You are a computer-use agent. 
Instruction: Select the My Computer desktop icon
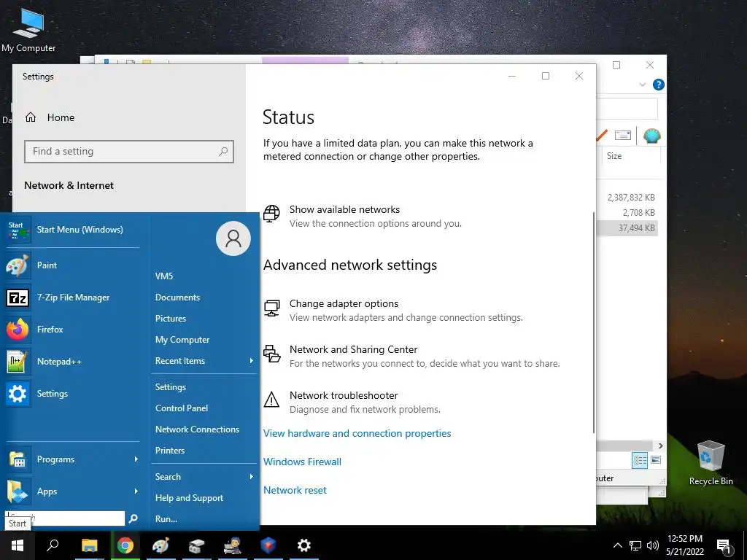pyautogui.click(x=28, y=30)
